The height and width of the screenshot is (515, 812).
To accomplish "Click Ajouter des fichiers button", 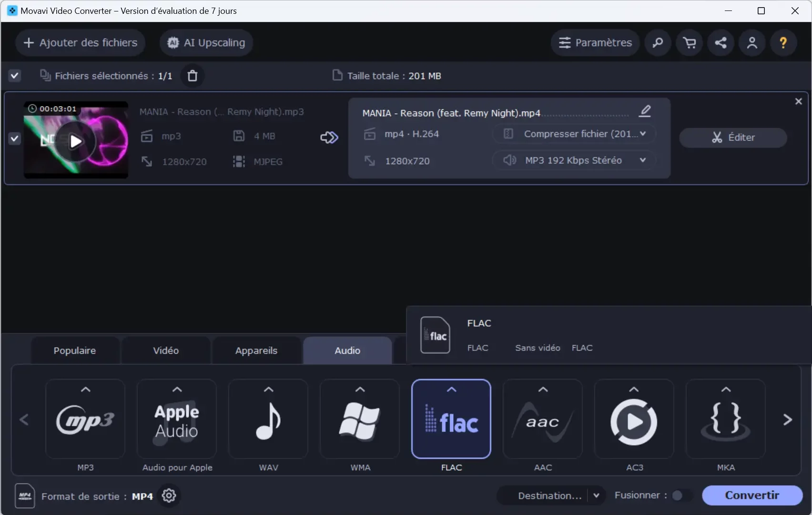I will (x=81, y=43).
